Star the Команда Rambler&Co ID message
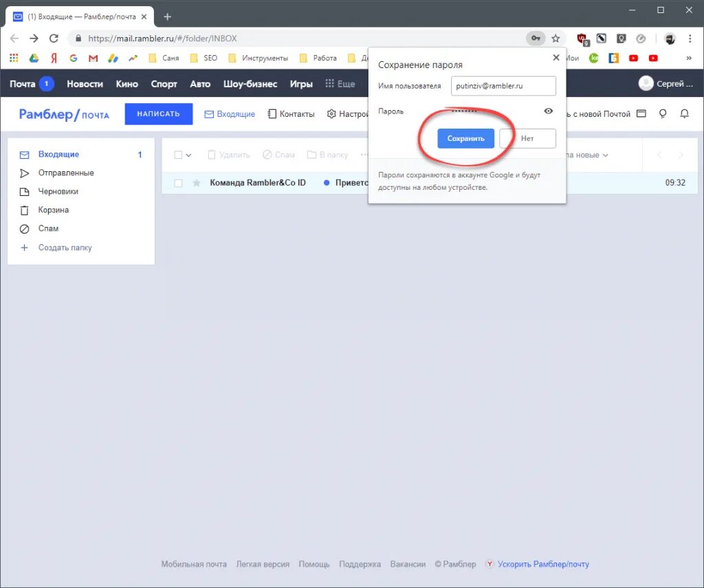Image resolution: width=704 pixels, height=588 pixels. pos(196,183)
